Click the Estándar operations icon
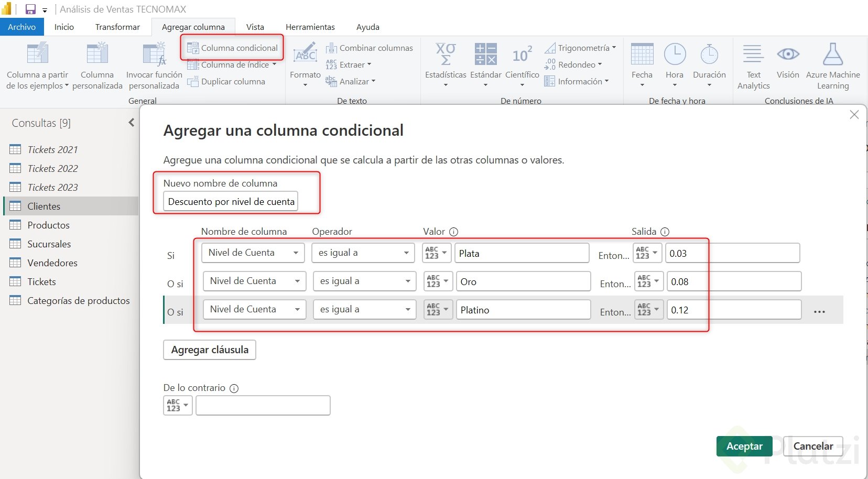Screen dimensions: 868x479 click(485, 54)
